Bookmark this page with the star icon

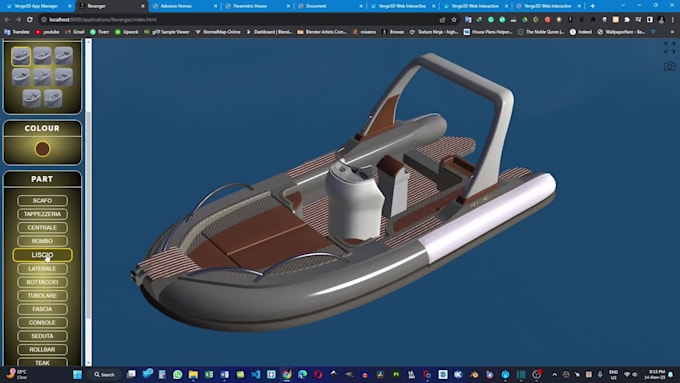[454, 20]
